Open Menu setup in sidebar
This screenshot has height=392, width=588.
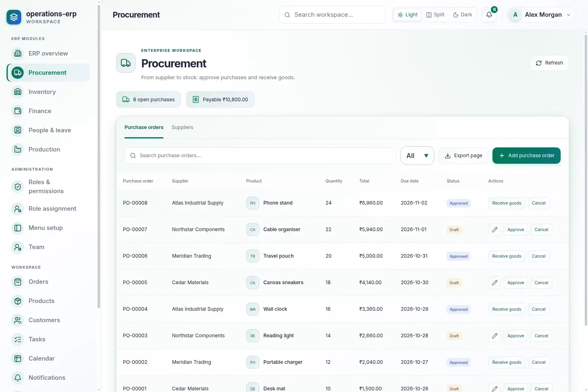point(49,228)
